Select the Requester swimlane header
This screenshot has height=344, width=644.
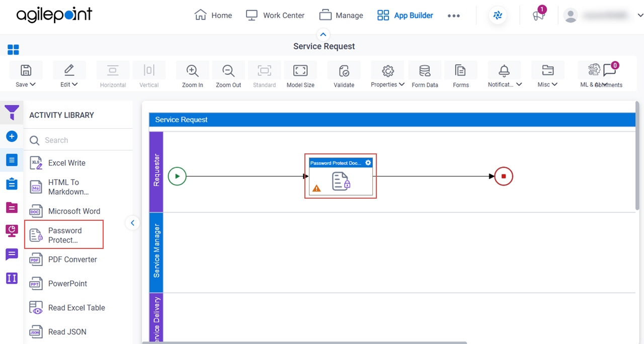156,171
